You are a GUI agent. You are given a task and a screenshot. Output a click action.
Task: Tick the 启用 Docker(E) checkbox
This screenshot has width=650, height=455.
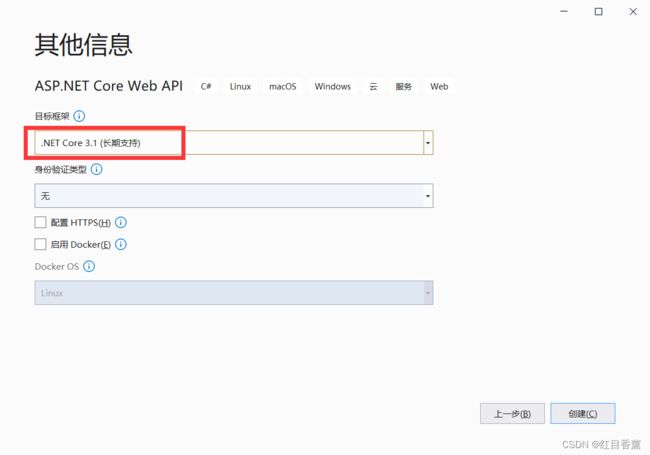coord(41,244)
